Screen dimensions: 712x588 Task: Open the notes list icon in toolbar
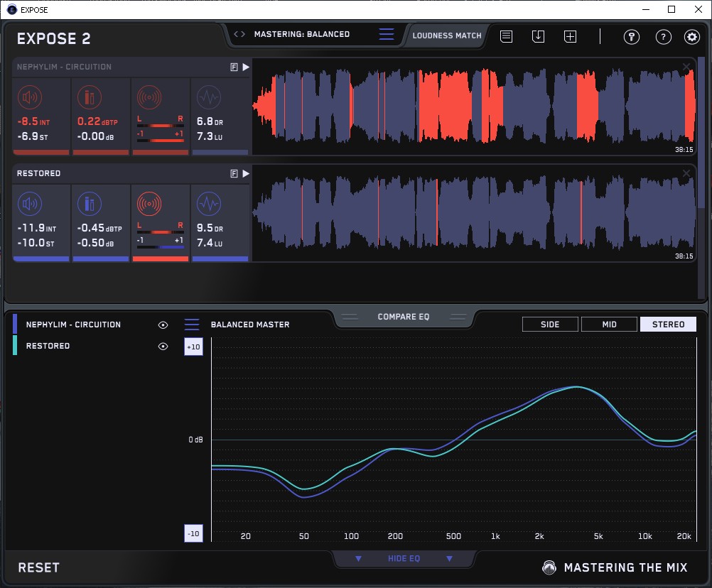(506, 37)
